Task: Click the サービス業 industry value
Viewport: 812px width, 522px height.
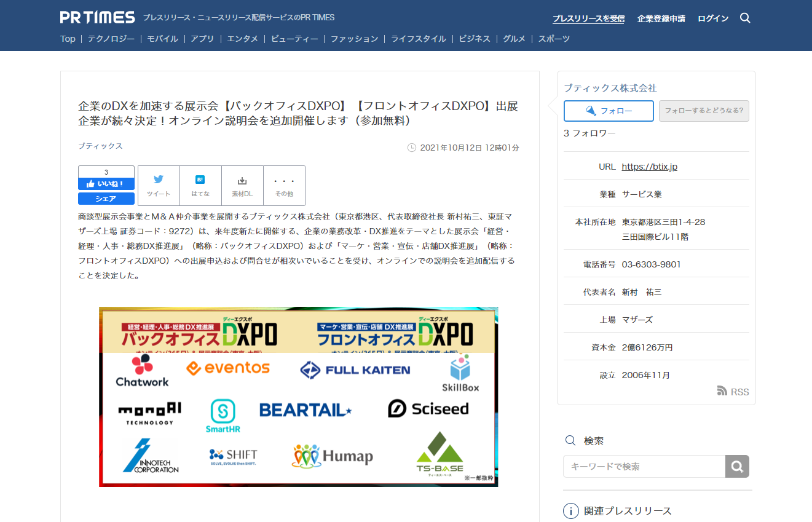Action: (x=642, y=194)
